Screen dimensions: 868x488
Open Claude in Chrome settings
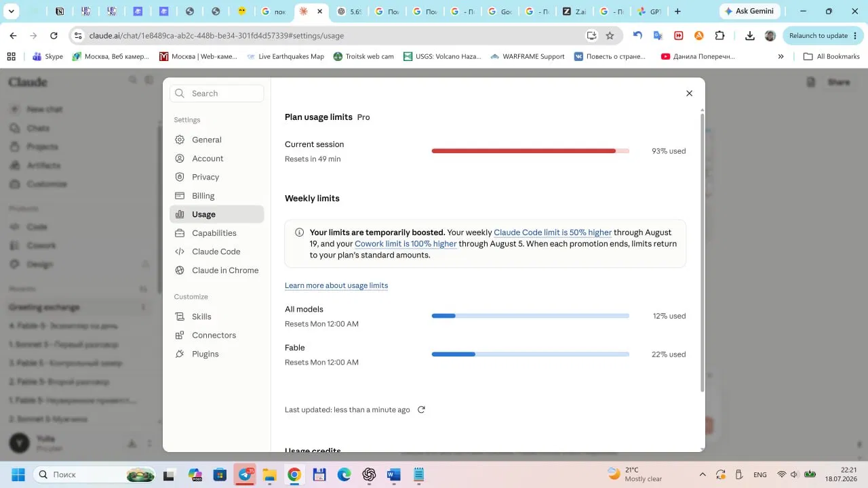(x=216, y=270)
